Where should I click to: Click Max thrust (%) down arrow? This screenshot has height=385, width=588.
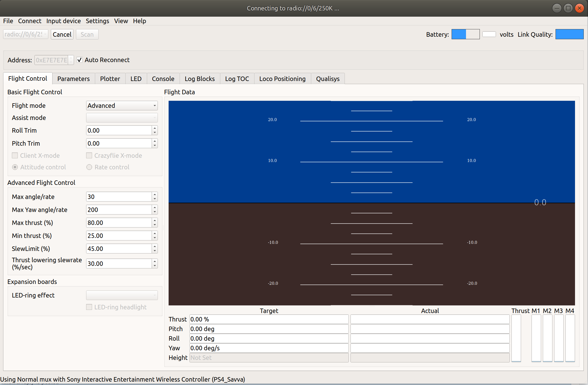pos(154,225)
